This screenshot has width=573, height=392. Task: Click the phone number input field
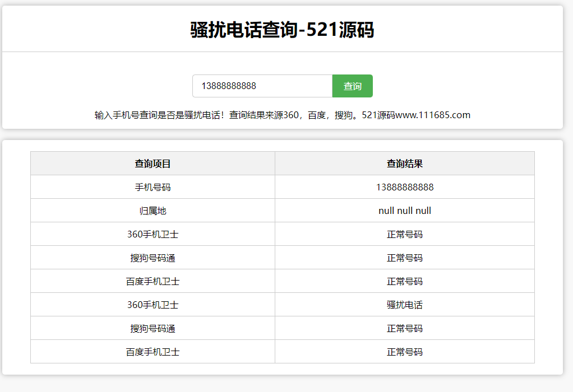coord(262,86)
